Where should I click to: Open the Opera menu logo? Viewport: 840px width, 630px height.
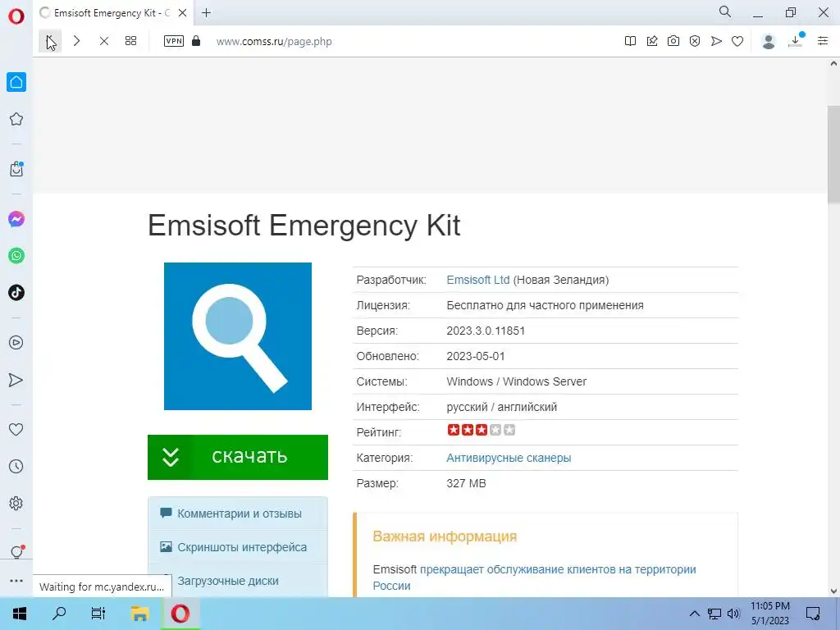coord(16,16)
